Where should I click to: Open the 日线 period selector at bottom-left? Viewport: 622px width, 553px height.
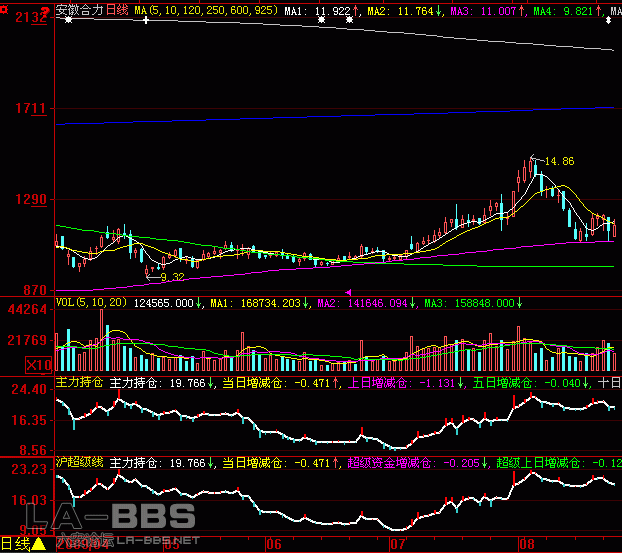click(x=16, y=545)
